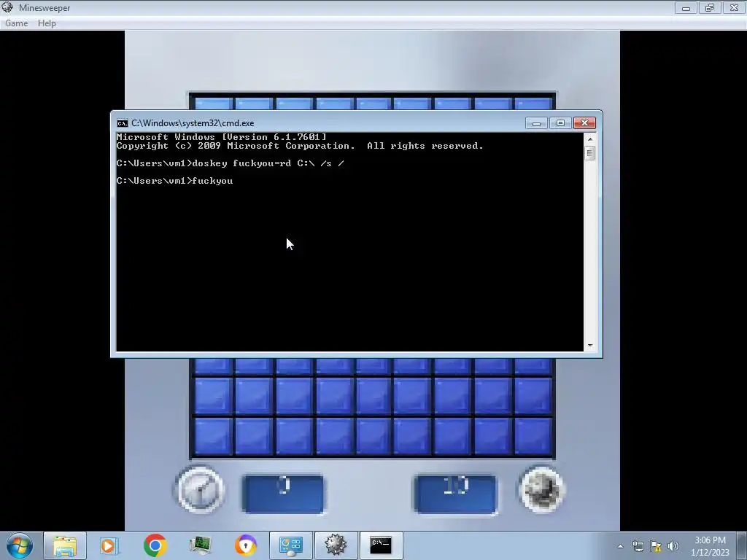Viewport: 747px width, 560px height.
Task: Click the remaining mines counter showing 10
Action: tap(455, 494)
